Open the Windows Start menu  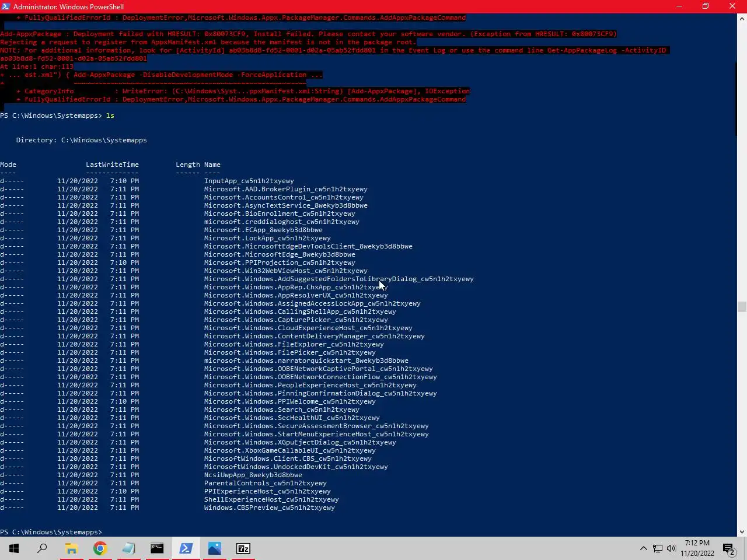coord(14,548)
